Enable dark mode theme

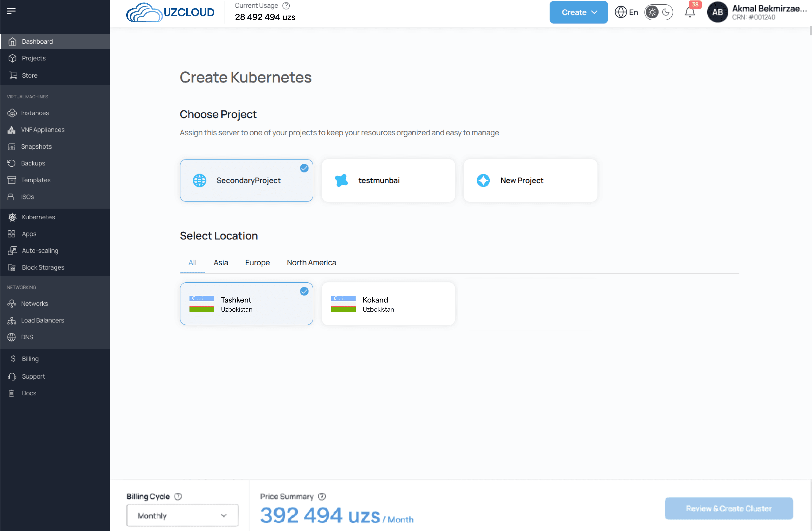[x=666, y=12]
